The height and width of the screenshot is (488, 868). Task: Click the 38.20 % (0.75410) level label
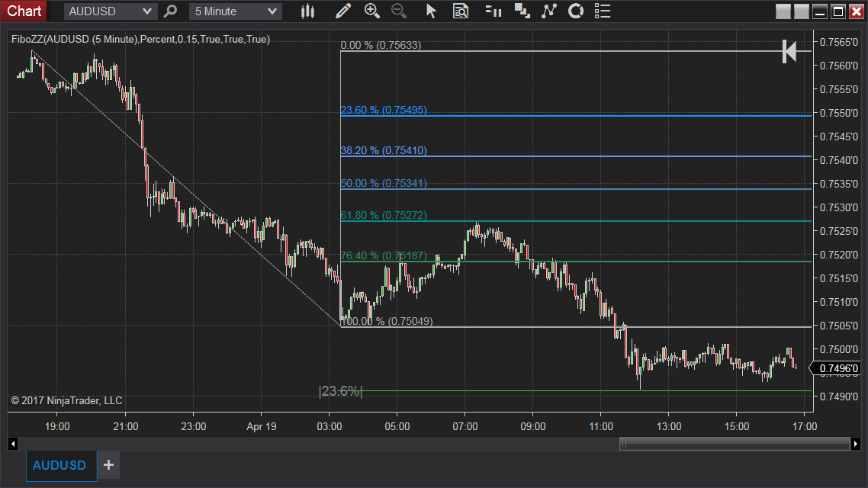click(384, 150)
